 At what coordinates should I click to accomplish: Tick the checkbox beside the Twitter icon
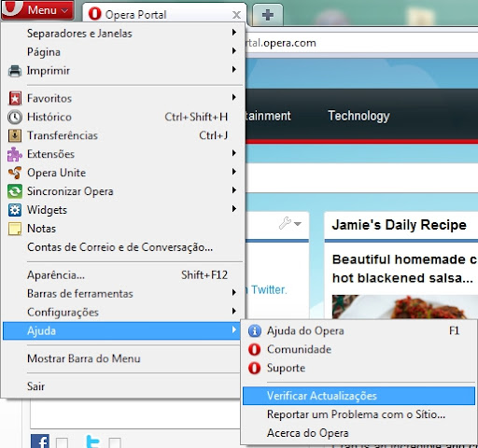(x=115, y=443)
